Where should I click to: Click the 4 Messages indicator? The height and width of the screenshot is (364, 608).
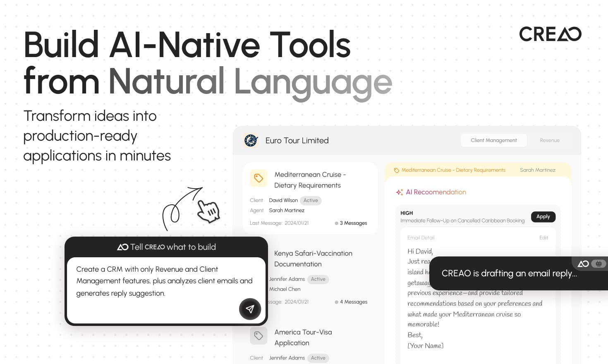click(351, 302)
